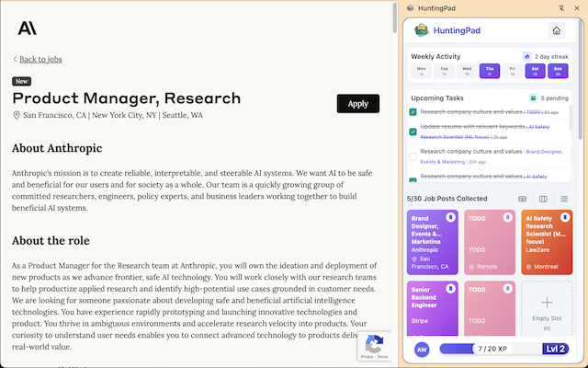Open the Senior Backend Engineer Stripe card
Screen dimensions: 588x368
432,308
